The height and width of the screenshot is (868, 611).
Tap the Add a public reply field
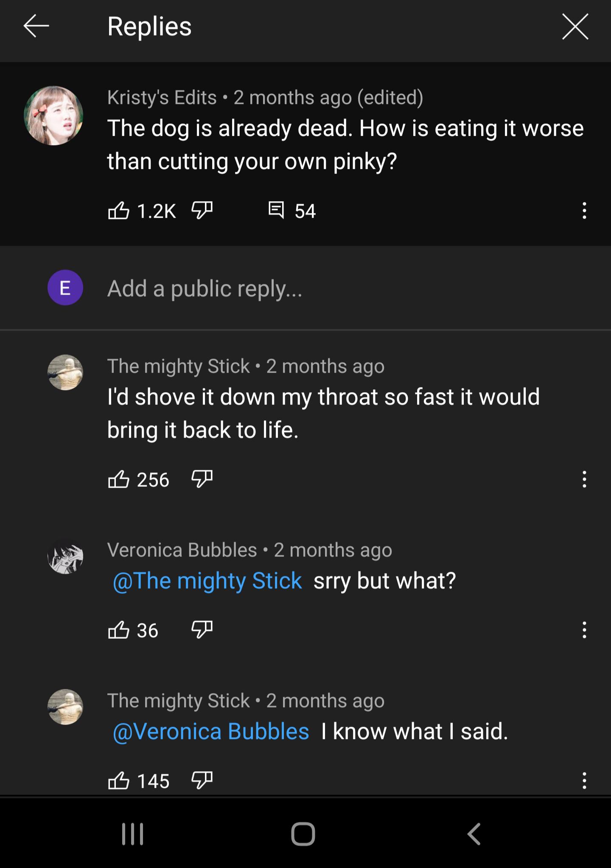click(297, 289)
